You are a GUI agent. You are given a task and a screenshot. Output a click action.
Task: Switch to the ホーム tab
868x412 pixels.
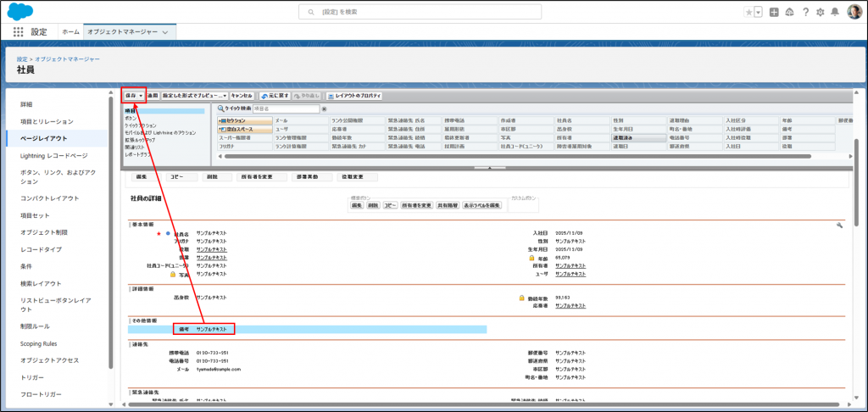click(x=71, y=31)
